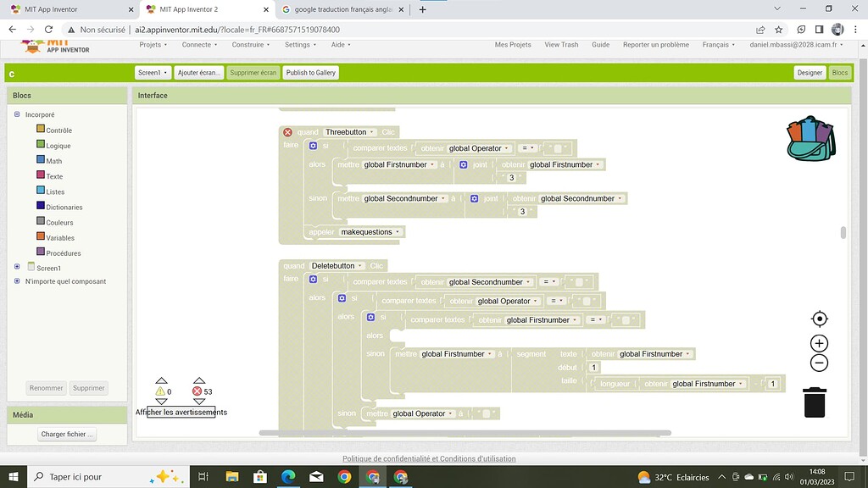868x488 pixels.
Task: Click the red error counter icon
Action: click(198, 391)
